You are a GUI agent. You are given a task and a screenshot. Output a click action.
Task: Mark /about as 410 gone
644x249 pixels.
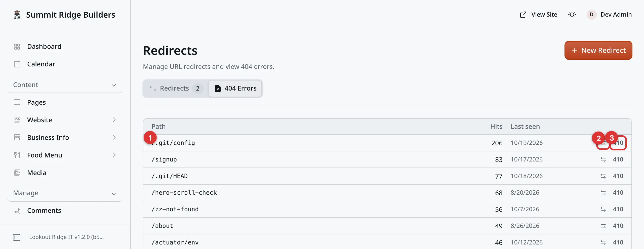pos(618,226)
